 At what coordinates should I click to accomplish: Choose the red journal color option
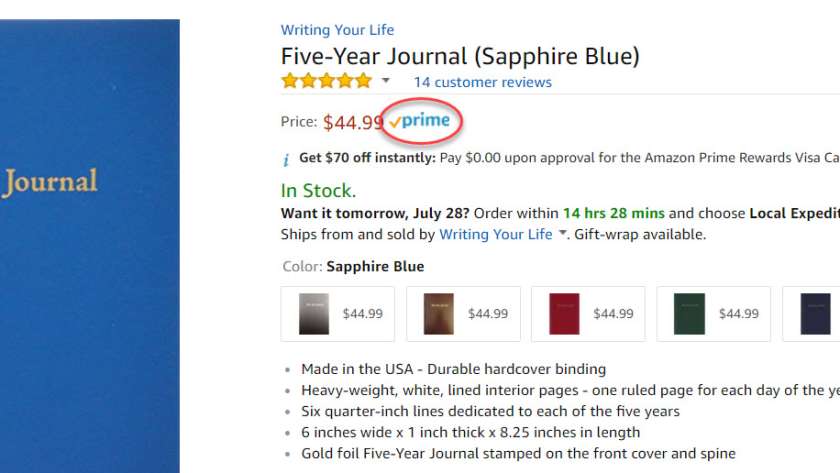pos(588,314)
